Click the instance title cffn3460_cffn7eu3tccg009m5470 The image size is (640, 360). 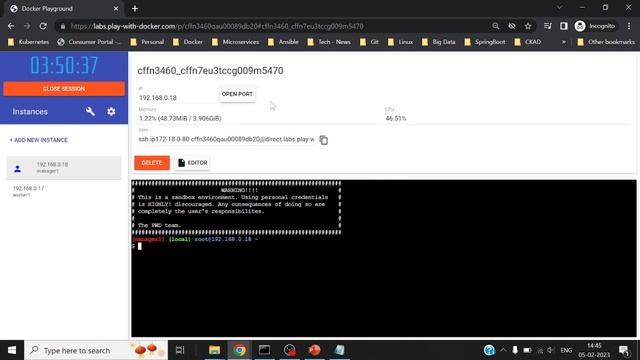(210, 71)
